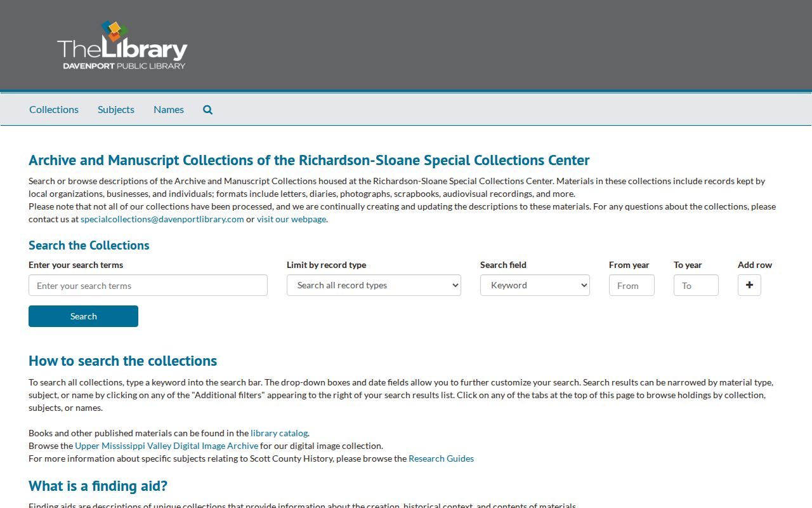Open the Collections menu item
Screen dimensions: 812x508
click(x=54, y=110)
